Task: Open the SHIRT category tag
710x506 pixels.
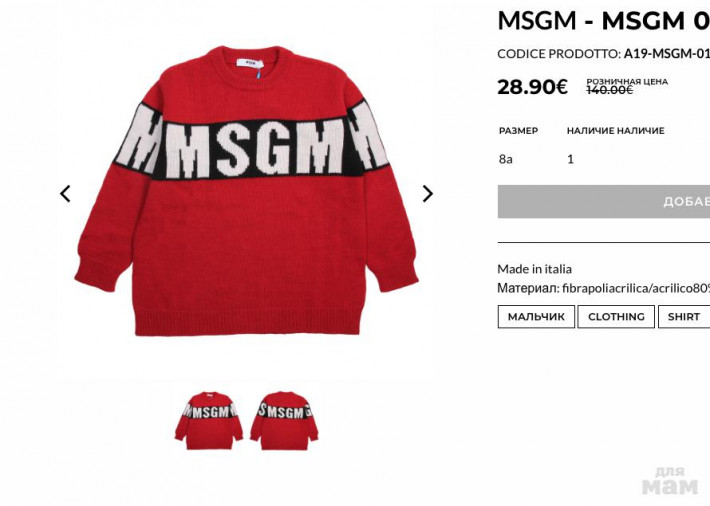Action: click(684, 317)
